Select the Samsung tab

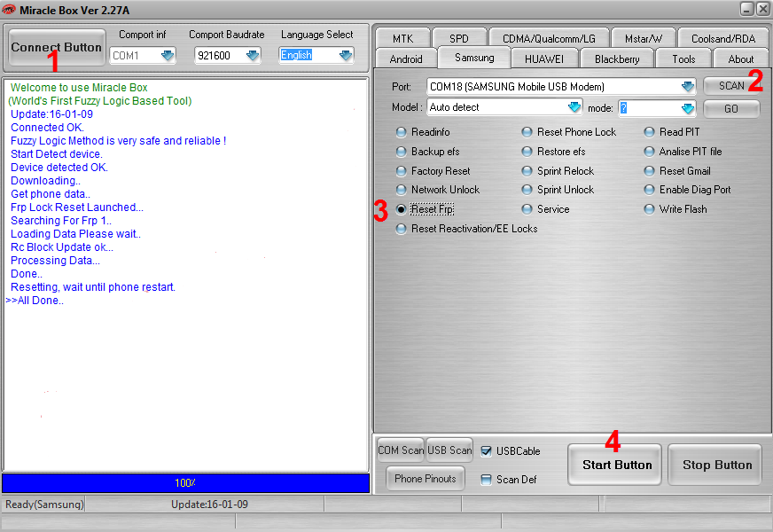[474, 58]
